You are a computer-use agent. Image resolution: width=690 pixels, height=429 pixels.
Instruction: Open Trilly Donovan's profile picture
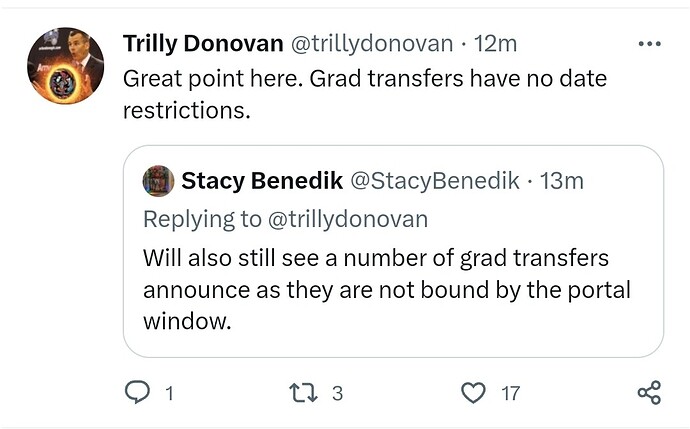pyautogui.click(x=66, y=66)
